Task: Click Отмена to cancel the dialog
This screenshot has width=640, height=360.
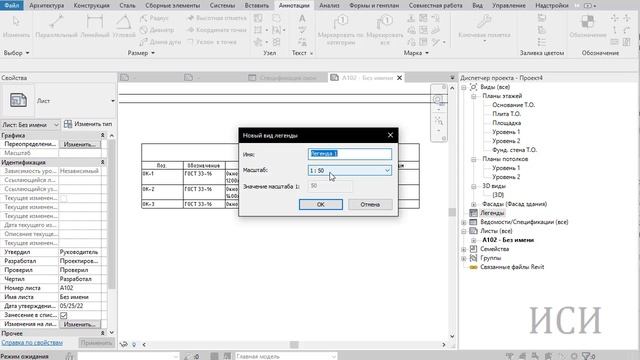Action: coord(370,204)
